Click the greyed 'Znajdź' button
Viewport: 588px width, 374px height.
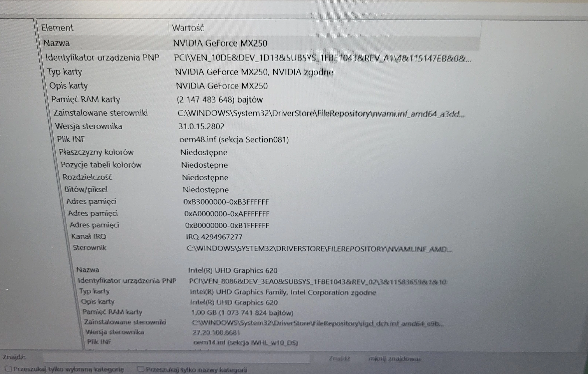click(x=339, y=358)
